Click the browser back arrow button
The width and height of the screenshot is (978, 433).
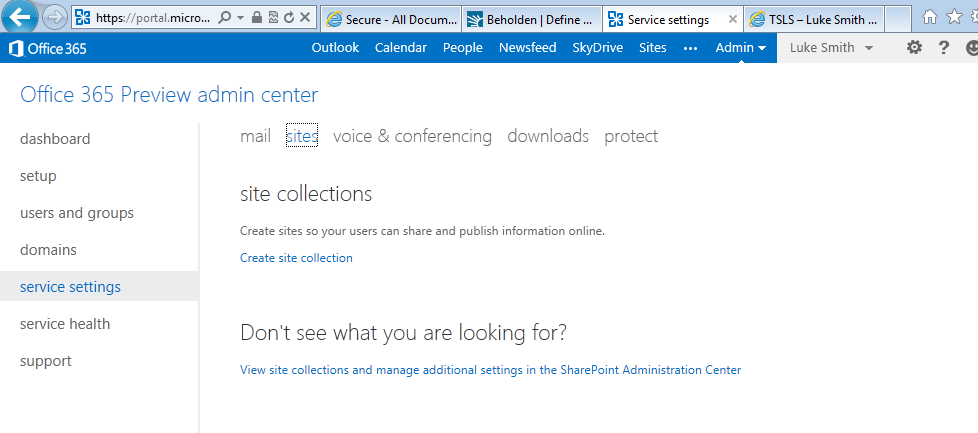[21, 17]
